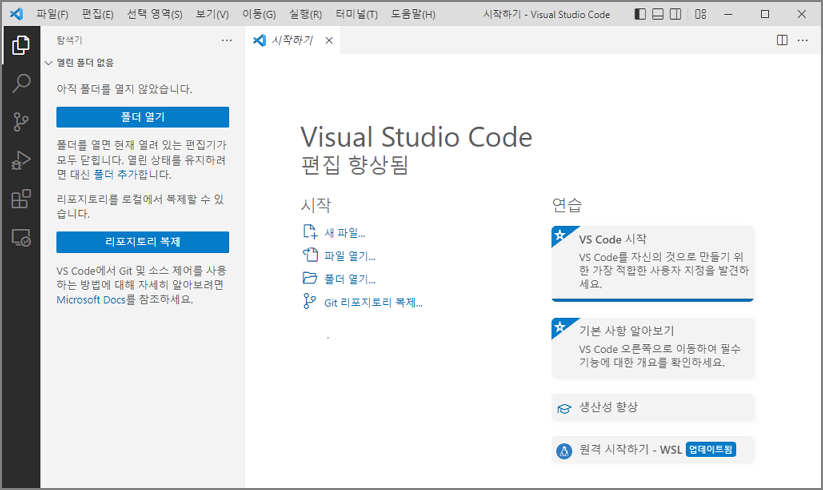Screen dimensions: 823x490
Task: Toggle bottom panel layout icon
Action: [658, 14]
